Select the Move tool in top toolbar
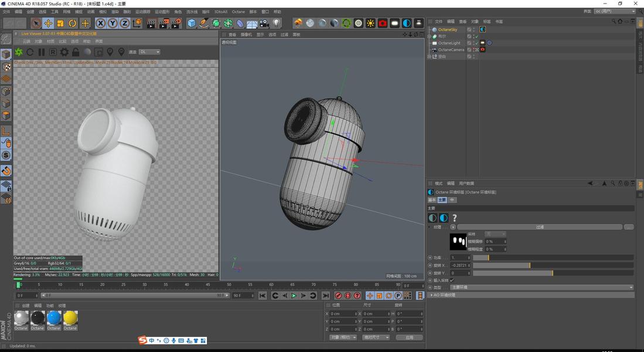Image resolution: width=644 pixels, height=352 pixels. 48,23
